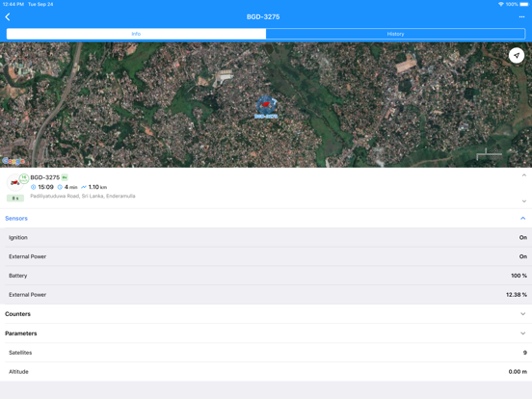Tap the clock icon beside 15:09

point(33,187)
